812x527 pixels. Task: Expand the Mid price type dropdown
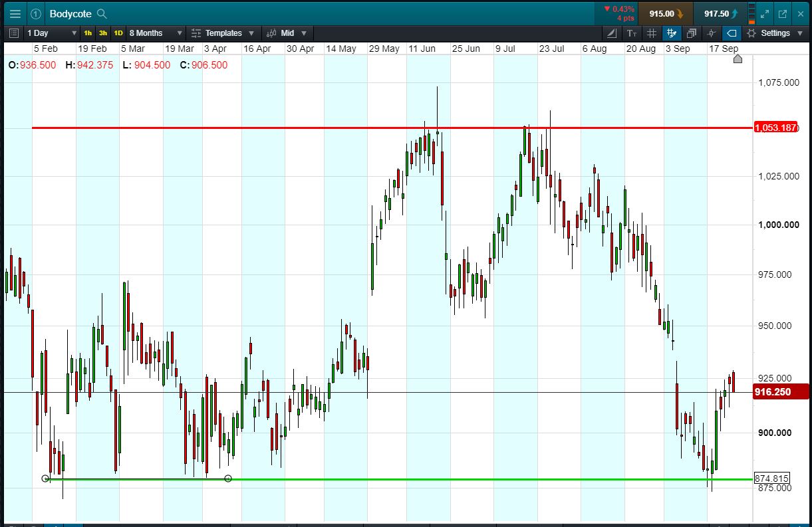(x=288, y=33)
